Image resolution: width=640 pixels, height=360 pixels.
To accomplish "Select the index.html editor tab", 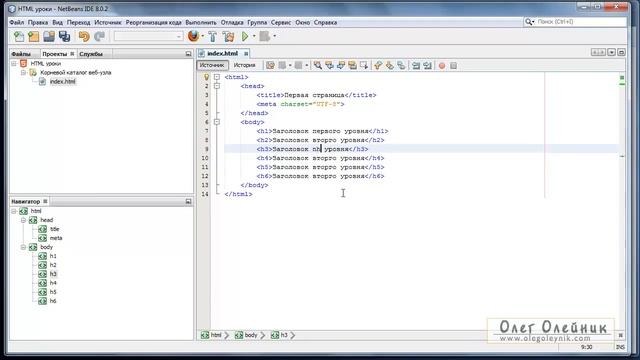I will click(222, 53).
